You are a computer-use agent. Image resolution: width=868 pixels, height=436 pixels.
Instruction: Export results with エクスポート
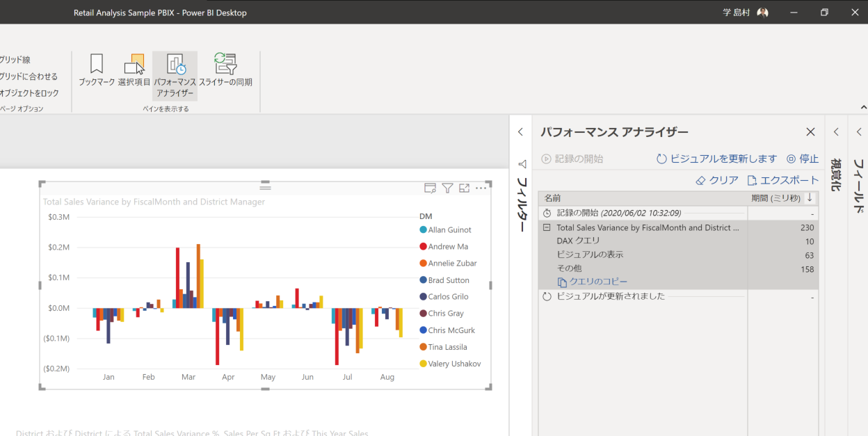[x=782, y=180]
